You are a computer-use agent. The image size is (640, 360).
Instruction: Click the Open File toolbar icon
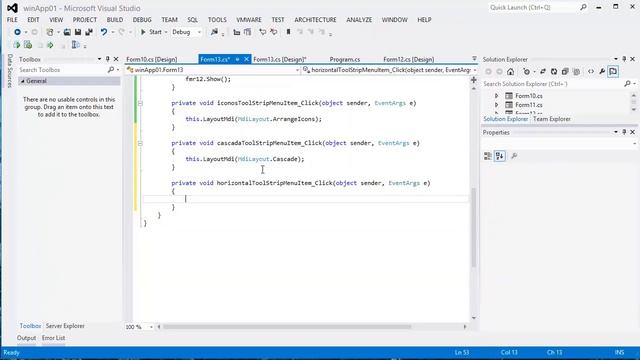point(67,32)
